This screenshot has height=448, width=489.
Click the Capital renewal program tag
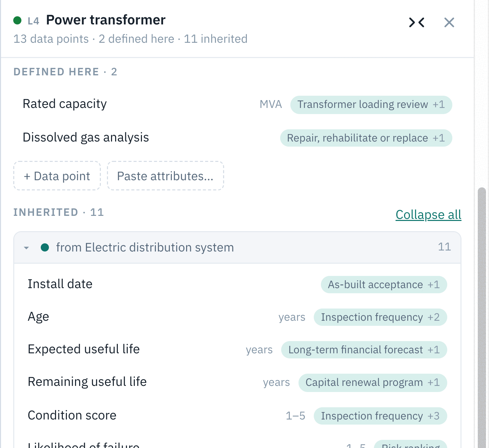[373, 382]
